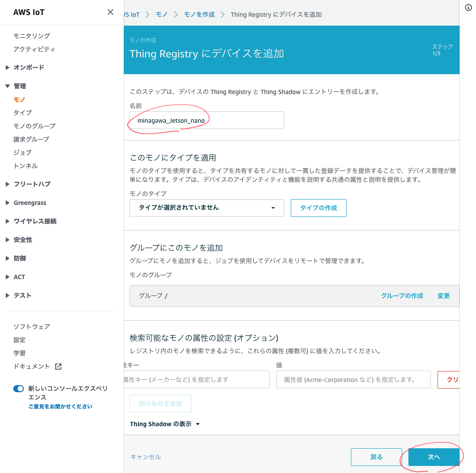
Task: Click the タイプの作成 button
Action: (319, 208)
